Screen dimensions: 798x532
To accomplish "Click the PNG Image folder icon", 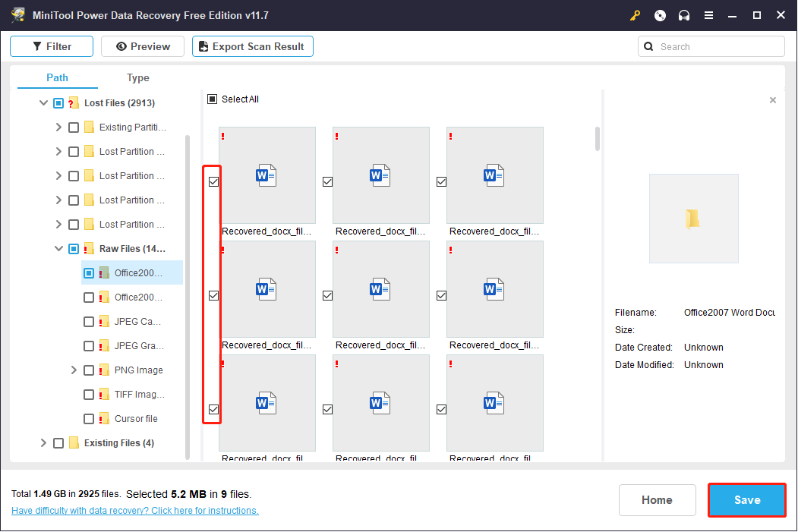I will click(104, 370).
